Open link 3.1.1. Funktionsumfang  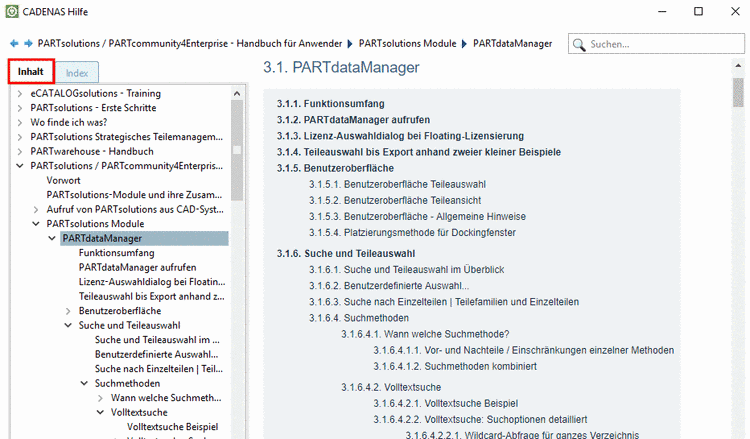click(x=331, y=104)
